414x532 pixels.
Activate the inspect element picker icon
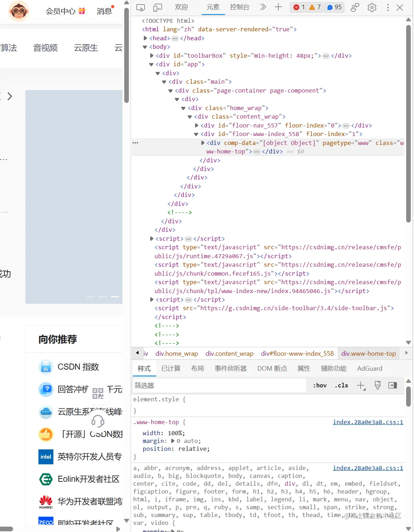141,7
